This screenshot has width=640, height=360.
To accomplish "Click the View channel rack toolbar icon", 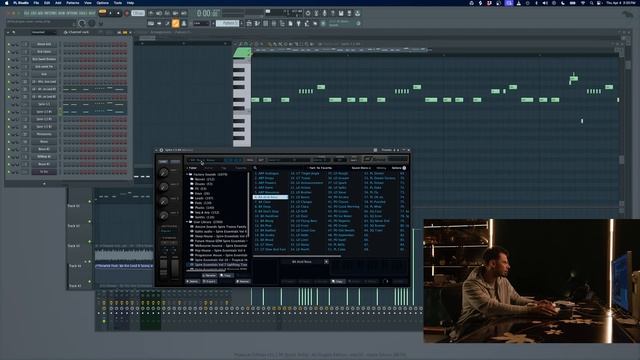I will [266, 24].
